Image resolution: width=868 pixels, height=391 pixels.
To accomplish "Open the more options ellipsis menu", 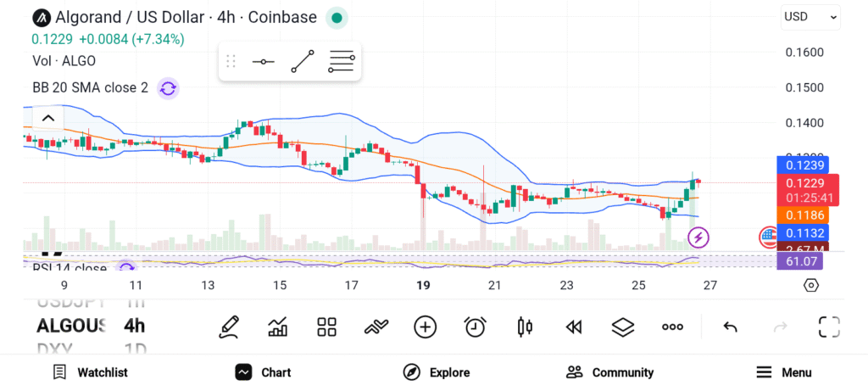I will pyautogui.click(x=672, y=327).
